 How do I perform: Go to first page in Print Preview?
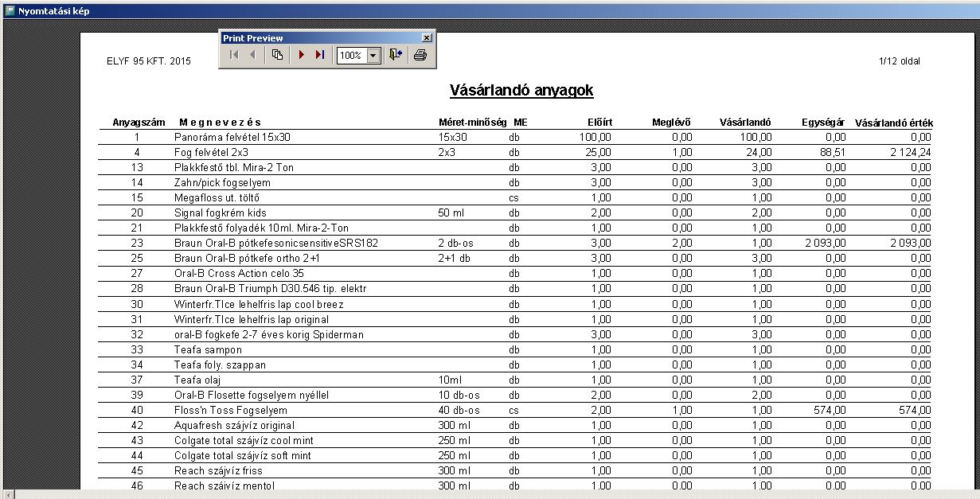(x=234, y=55)
